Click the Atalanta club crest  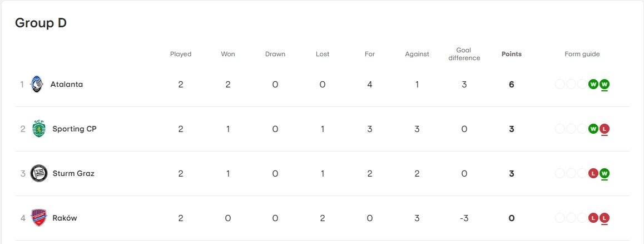point(37,84)
